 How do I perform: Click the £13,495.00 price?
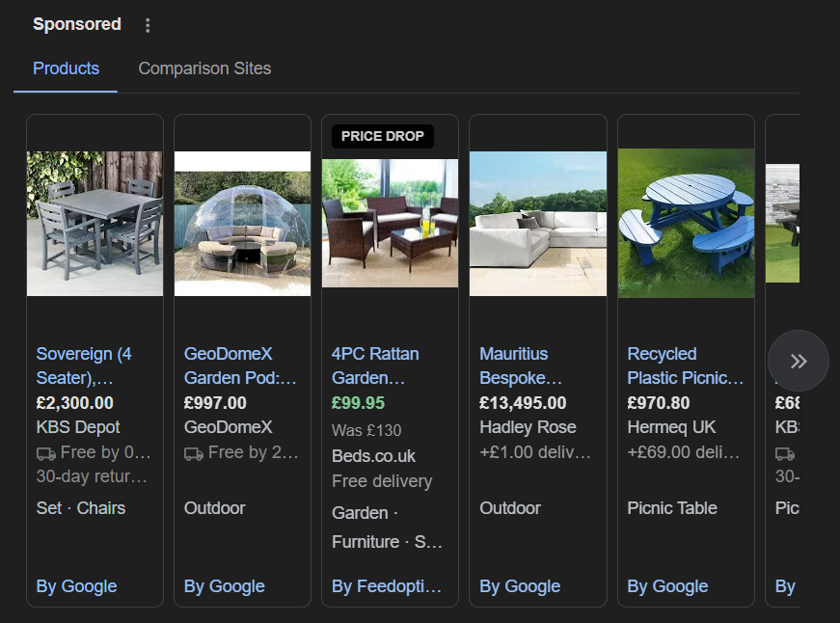click(x=523, y=403)
